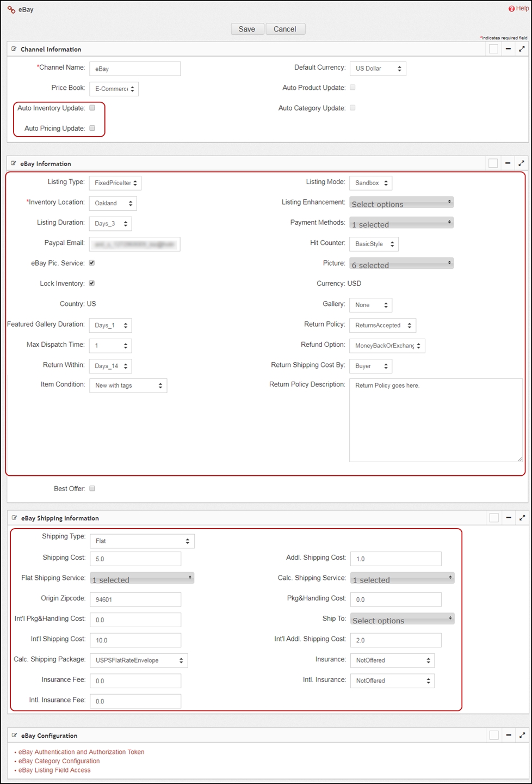Expand eBay Configuration panel to full screen

[x=522, y=735]
